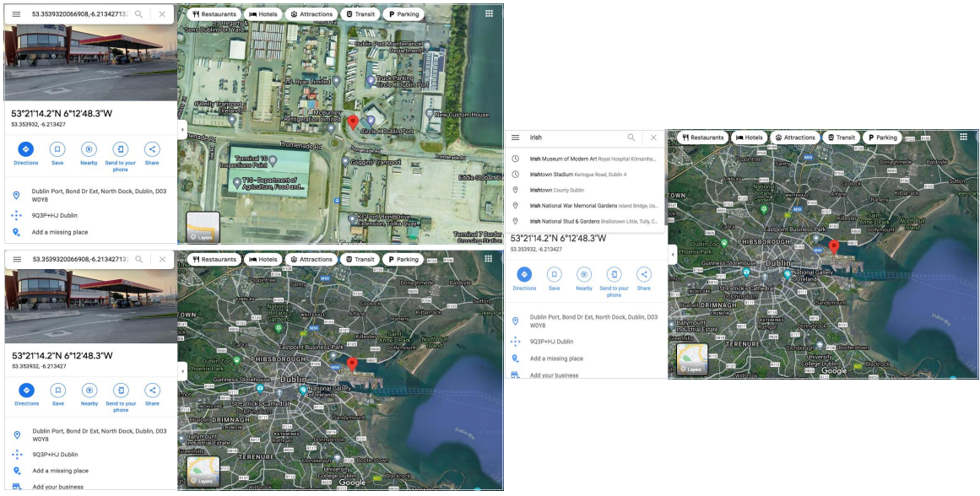Filter by Hotels on the bottom-left city map
Screen dimensions: 980x496
coord(263,259)
